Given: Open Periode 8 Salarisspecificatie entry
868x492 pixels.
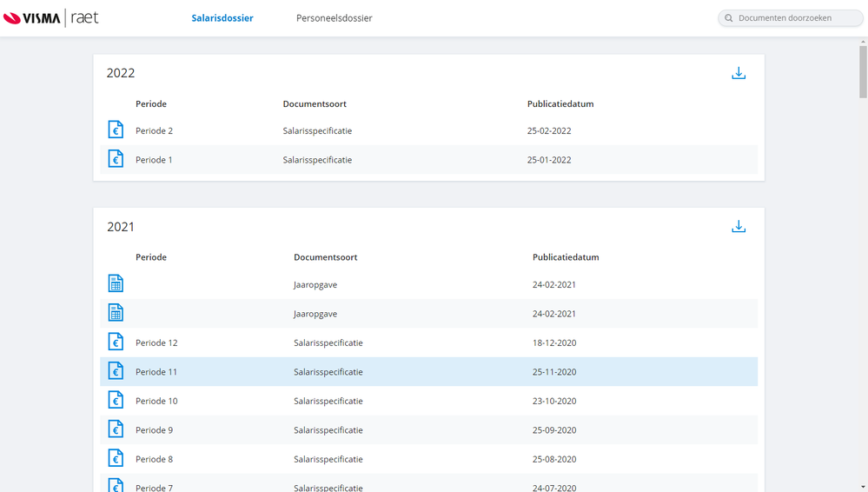Looking at the screenshot, I should pos(328,459).
